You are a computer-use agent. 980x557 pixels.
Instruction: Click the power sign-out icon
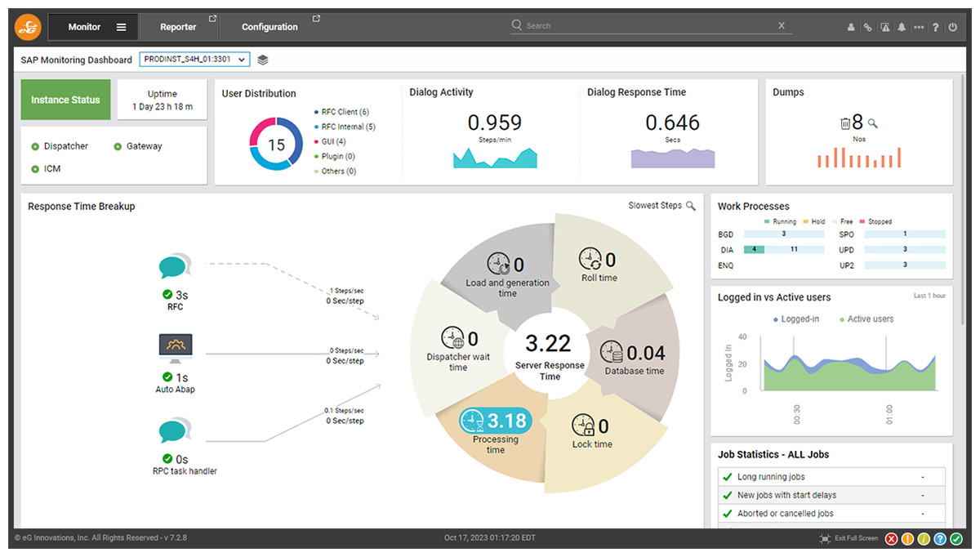click(952, 27)
